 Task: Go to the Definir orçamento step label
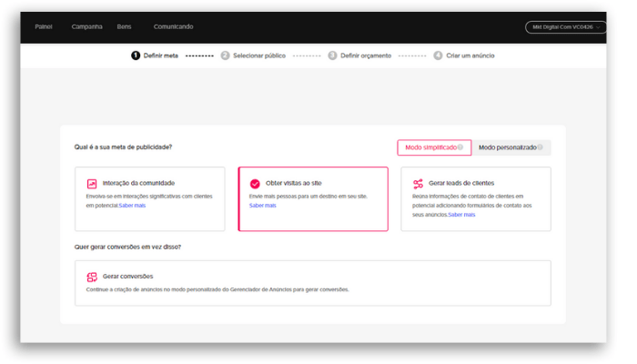tap(366, 56)
